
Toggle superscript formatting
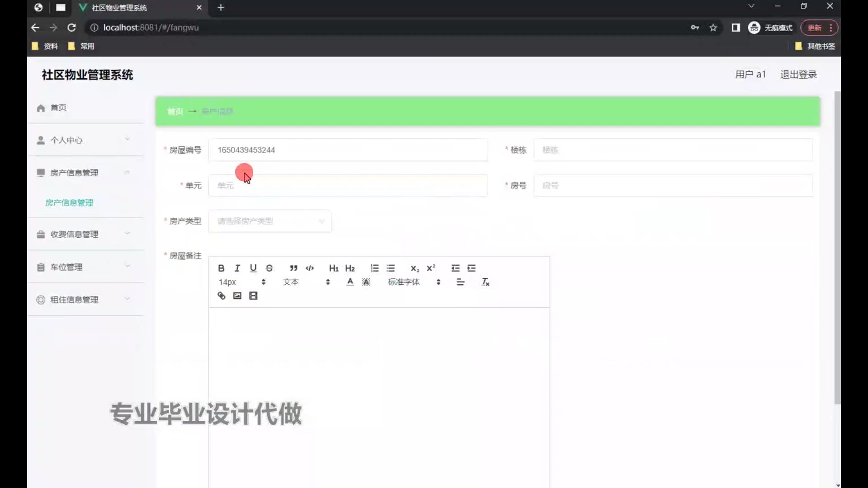click(431, 268)
